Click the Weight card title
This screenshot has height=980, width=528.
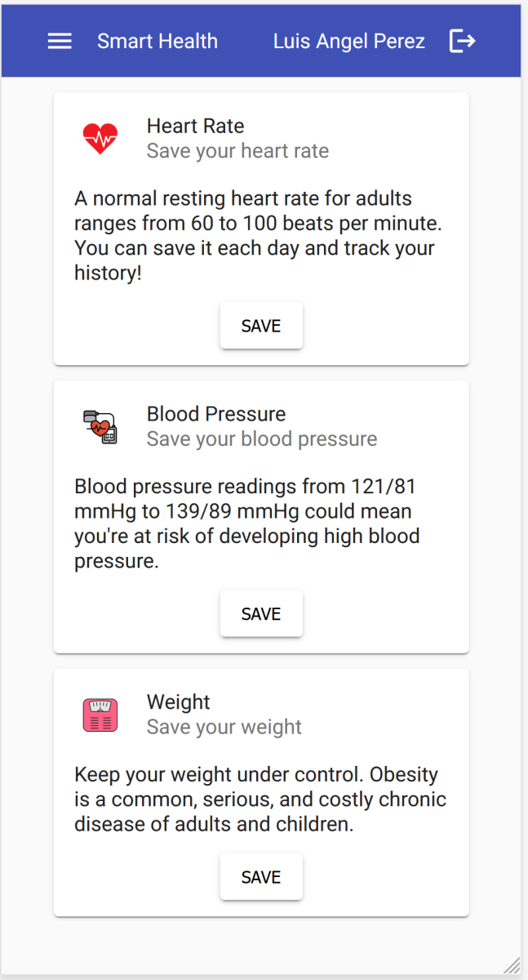(x=178, y=702)
